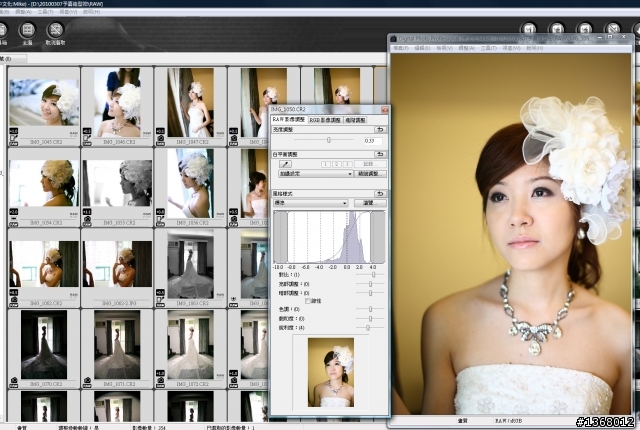640x430 pixels.
Task: Click the 取消選取 clear-selection toolbar icon
Action: pyautogui.click(x=55, y=30)
